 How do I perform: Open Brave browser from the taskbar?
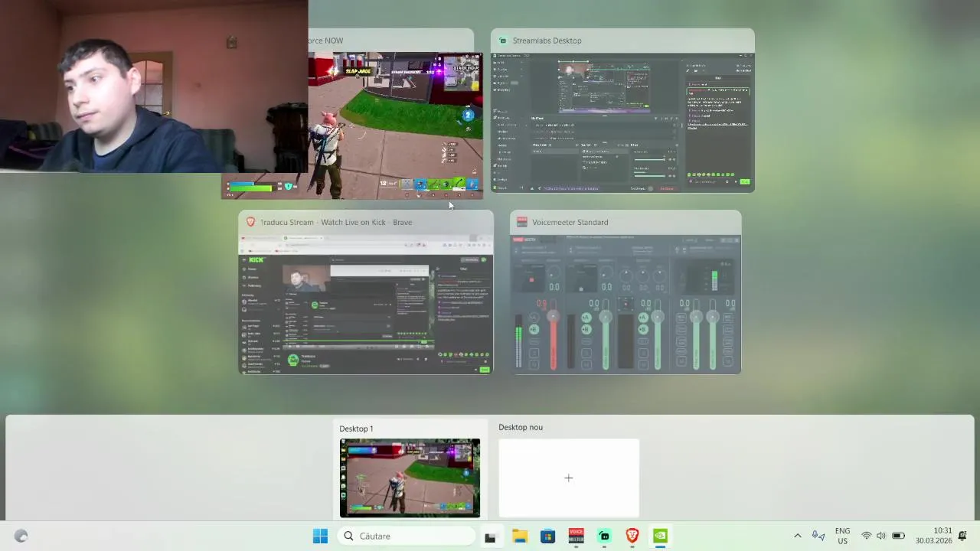pyautogui.click(x=632, y=536)
